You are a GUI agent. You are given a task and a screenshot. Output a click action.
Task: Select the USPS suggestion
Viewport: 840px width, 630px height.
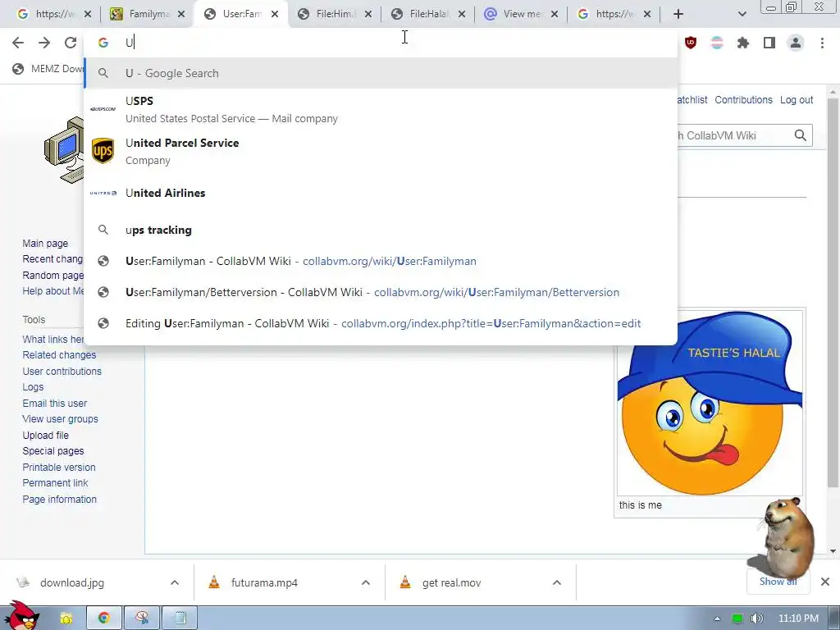pyautogui.click(x=381, y=109)
